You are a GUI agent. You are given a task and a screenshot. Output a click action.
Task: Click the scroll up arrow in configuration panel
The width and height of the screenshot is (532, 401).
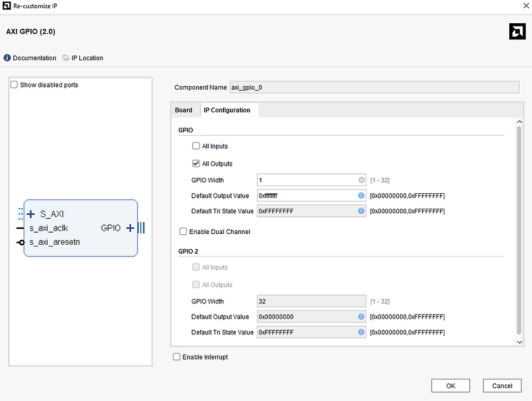(519, 122)
